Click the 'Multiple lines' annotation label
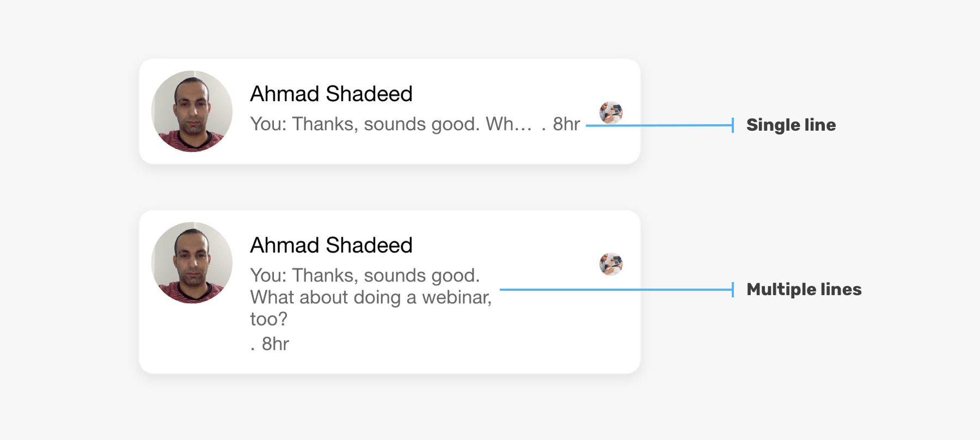 coord(804,289)
